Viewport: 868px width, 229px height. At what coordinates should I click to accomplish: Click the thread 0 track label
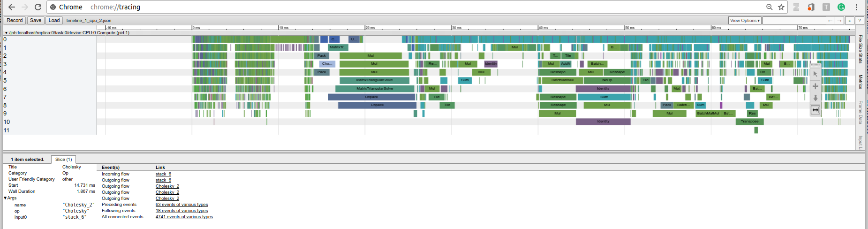pos(5,39)
